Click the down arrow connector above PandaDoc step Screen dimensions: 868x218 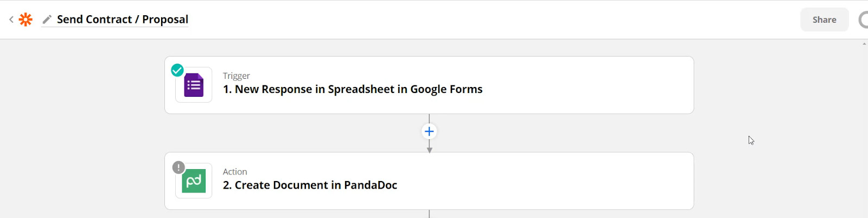coord(429,149)
